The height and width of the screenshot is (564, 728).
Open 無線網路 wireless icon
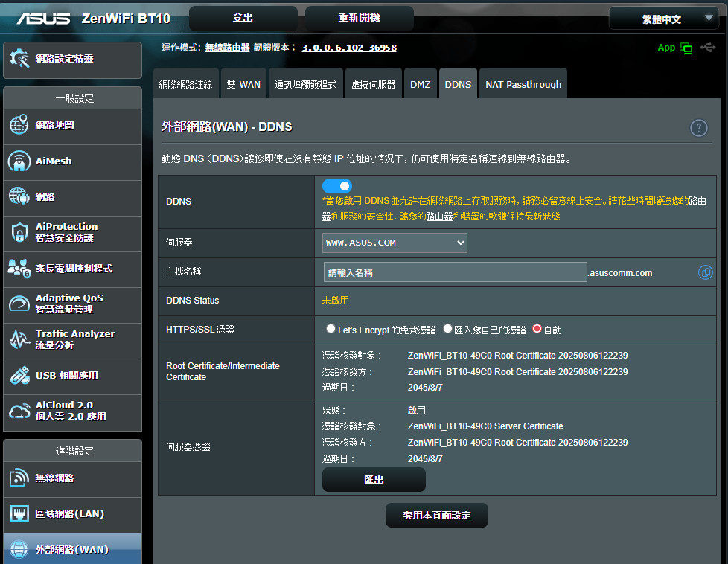(19, 478)
